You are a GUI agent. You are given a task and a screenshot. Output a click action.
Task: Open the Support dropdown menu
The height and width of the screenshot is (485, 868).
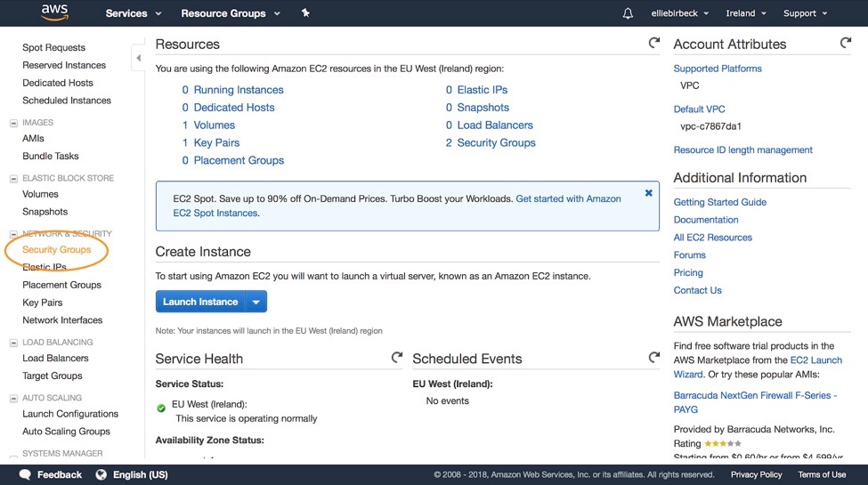805,13
